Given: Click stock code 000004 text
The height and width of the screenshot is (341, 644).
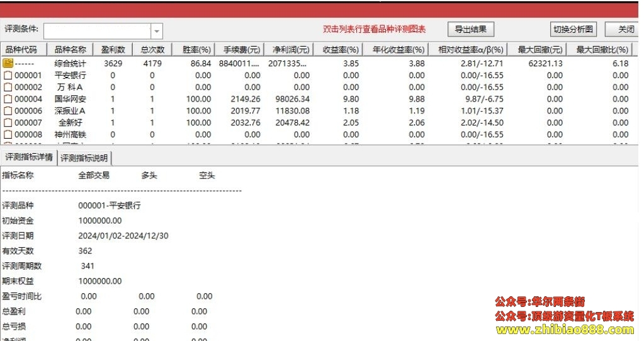Looking at the screenshot, I should coord(28,99).
